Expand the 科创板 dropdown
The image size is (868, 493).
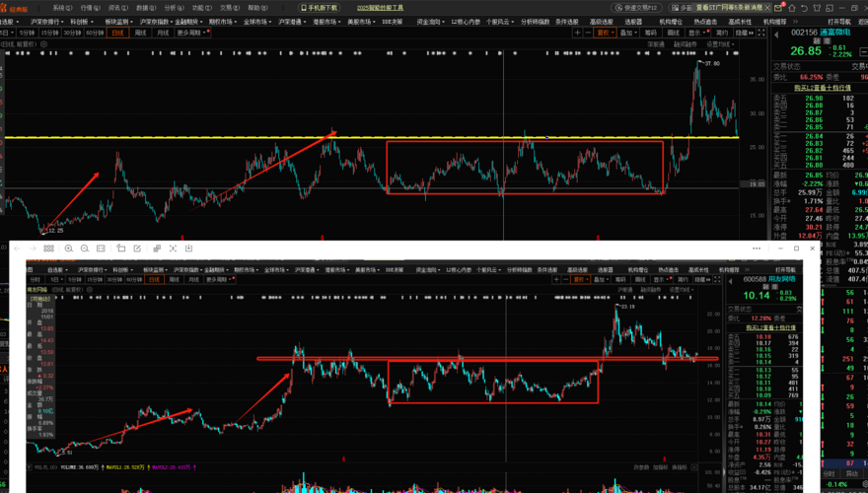81,22
